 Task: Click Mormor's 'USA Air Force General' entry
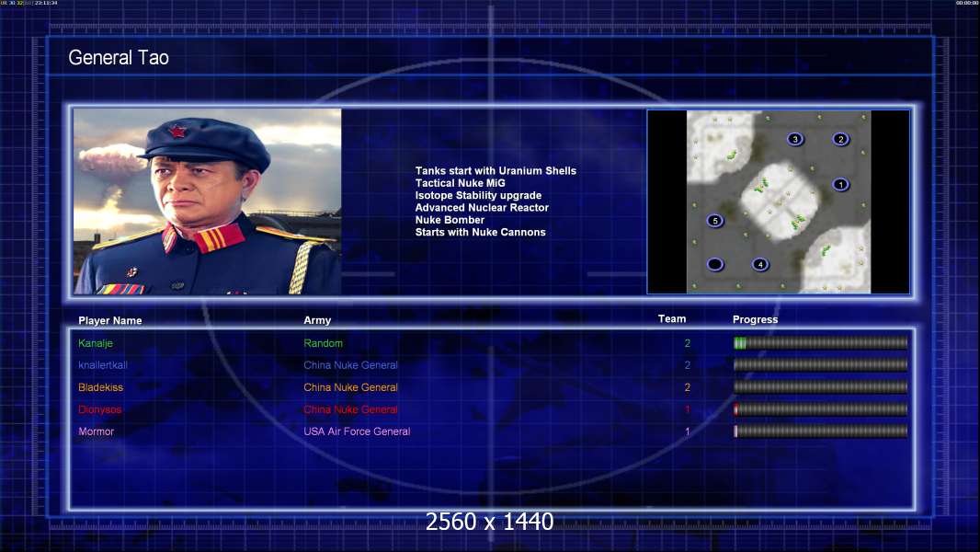[357, 431]
